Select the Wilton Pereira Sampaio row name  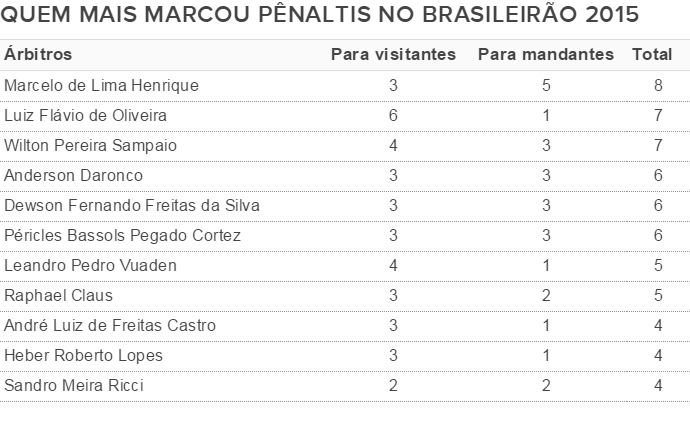click(x=91, y=146)
